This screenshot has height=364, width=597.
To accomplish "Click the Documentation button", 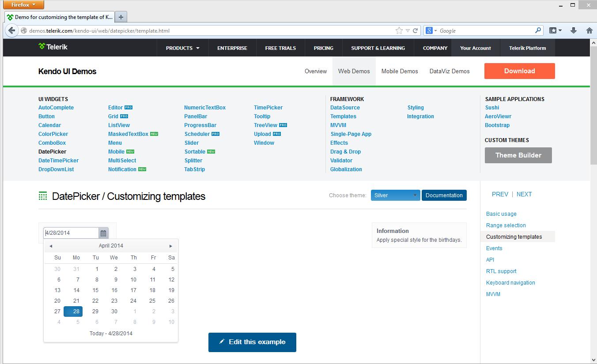I will [444, 195].
